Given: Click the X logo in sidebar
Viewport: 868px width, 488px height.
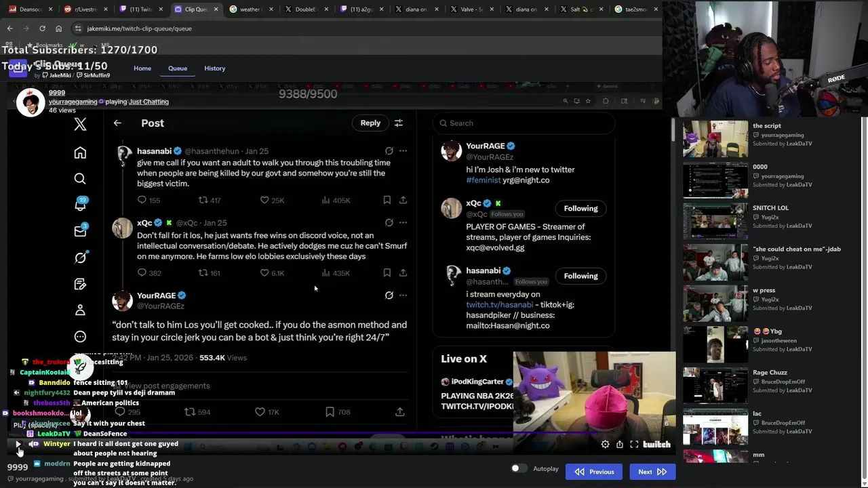Looking at the screenshot, I should tap(80, 123).
